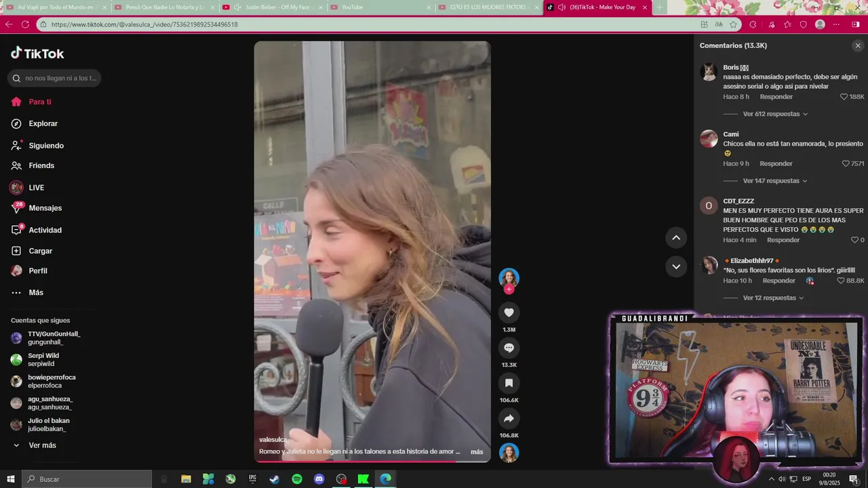Open comments via speech bubble icon
868x488 pixels.
tap(509, 348)
